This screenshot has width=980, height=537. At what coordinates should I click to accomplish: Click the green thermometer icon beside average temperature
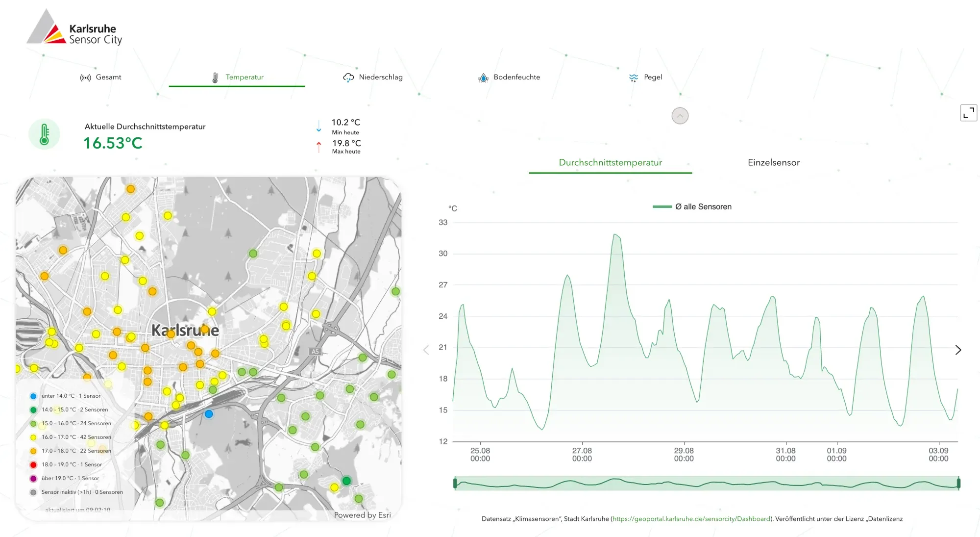44,134
